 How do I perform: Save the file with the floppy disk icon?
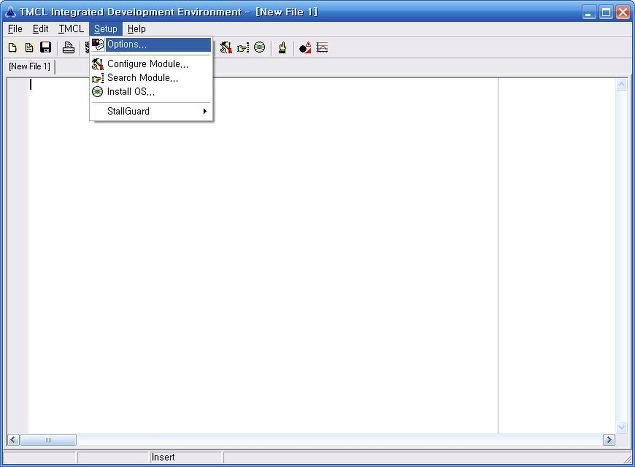45,48
